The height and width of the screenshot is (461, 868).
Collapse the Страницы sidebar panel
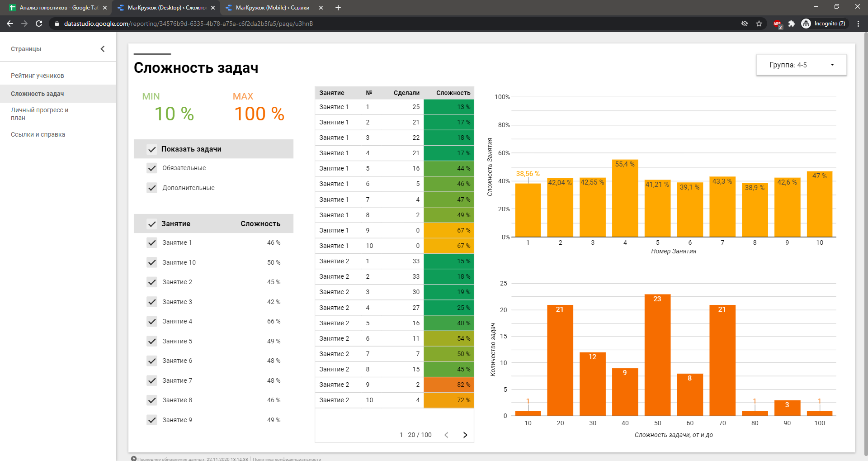[103, 49]
